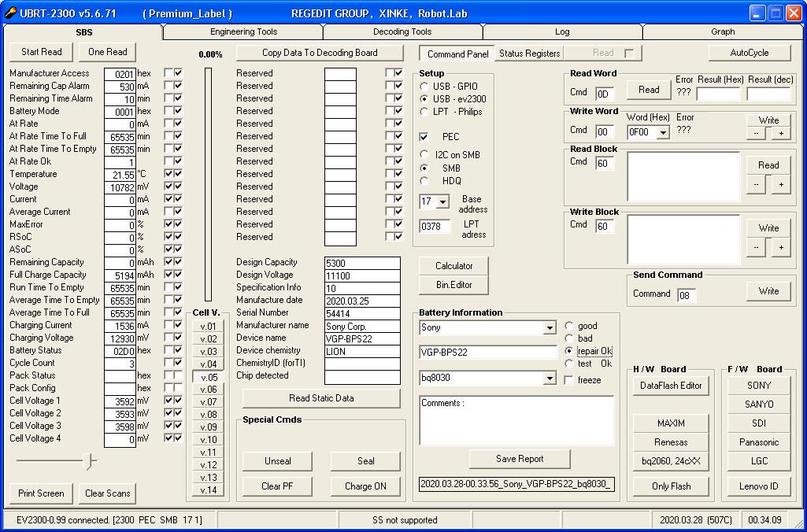Select cell voltage button v.01
The width and height of the screenshot is (807, 532).
209,326
